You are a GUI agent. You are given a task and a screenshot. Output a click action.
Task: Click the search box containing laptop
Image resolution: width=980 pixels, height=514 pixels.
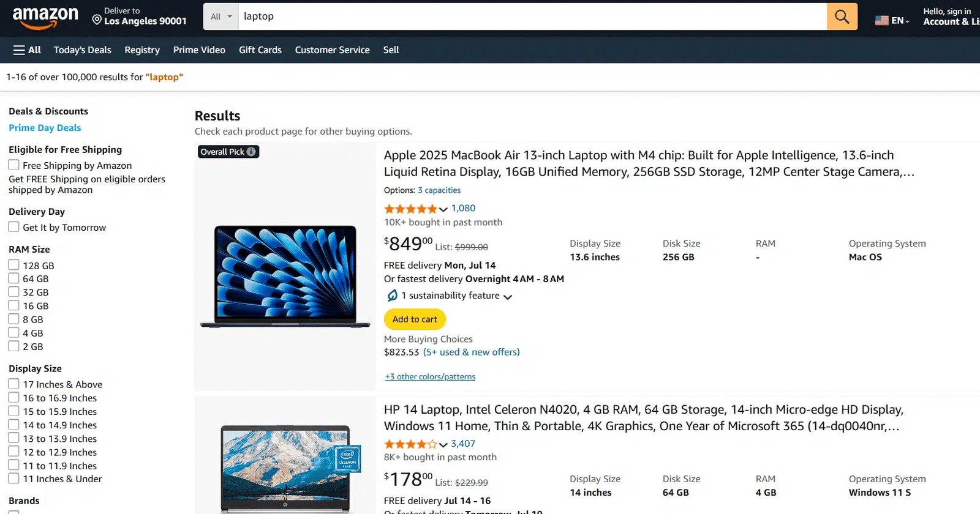(532, 17)
